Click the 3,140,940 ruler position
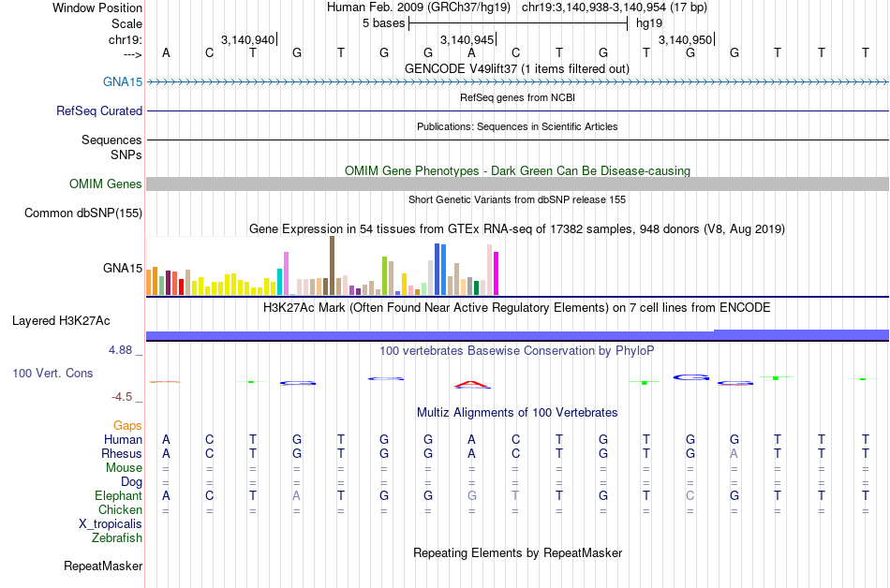The image size is (890, 588). point(248,39)
